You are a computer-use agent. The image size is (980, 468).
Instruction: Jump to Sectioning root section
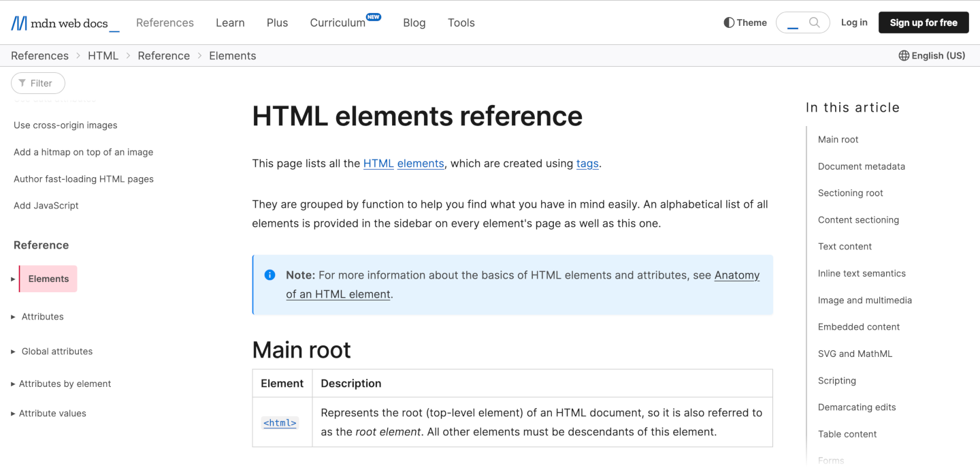[850, 193]
